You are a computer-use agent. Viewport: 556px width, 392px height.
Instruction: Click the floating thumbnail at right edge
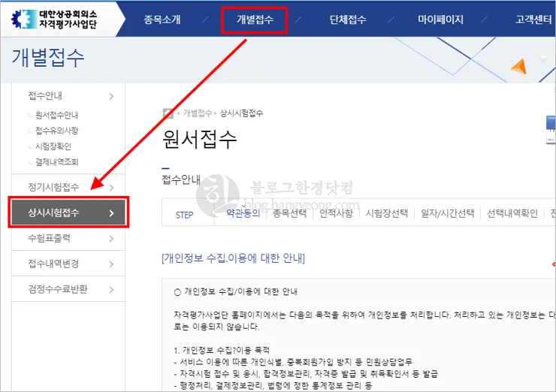pyautogui.click(x=551, y=130)
